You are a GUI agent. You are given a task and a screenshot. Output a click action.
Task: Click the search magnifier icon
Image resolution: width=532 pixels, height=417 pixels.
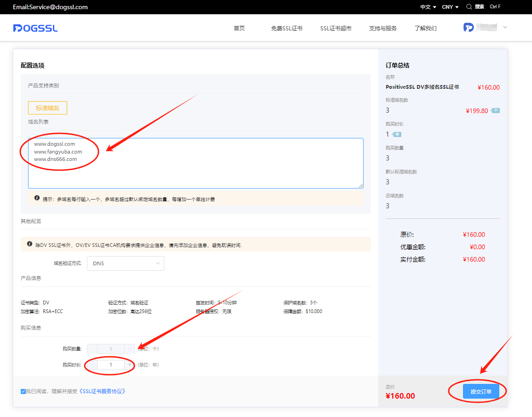point(469,7)
